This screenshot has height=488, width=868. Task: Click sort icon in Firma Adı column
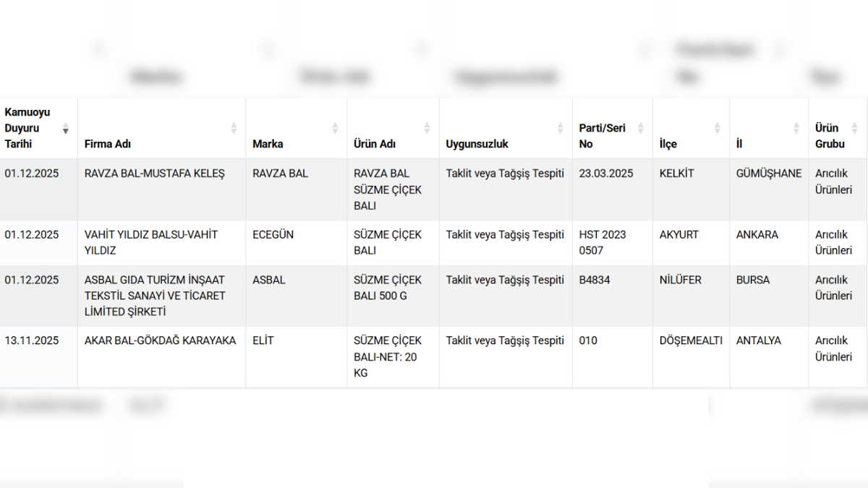point(234,128)
